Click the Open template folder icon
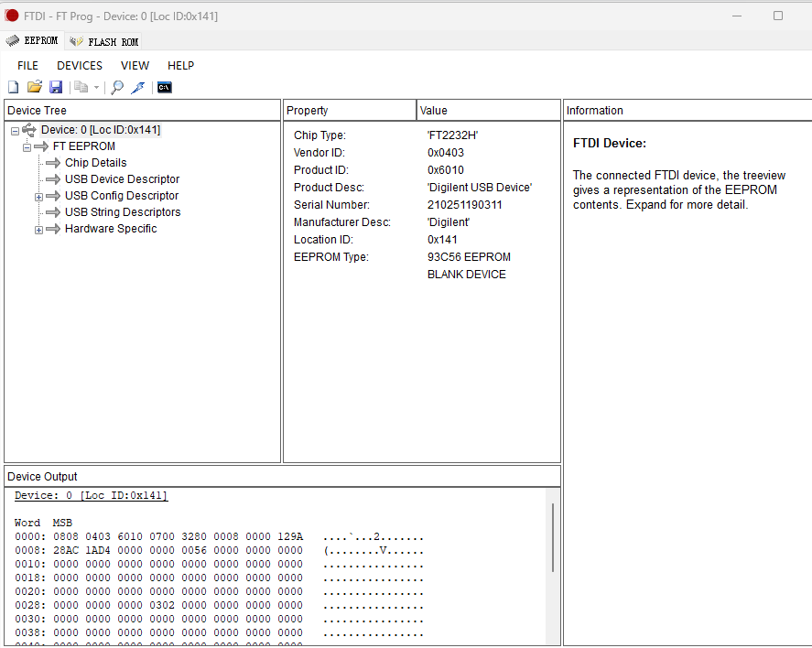The width and height of the screenshot is (812, 648). coord(34,87)
